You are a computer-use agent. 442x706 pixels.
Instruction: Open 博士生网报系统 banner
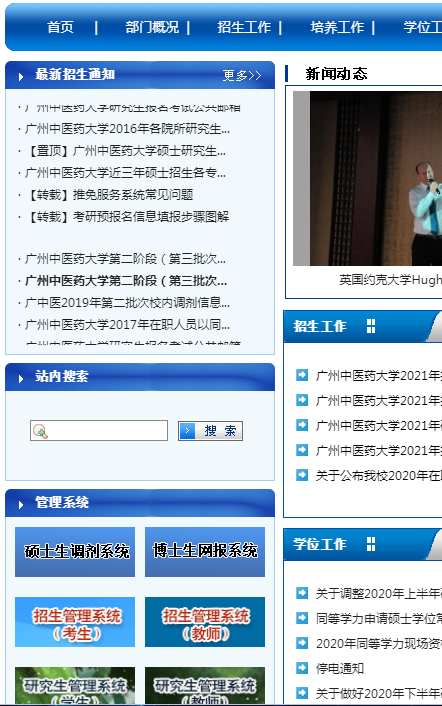[x=205, y=552]
